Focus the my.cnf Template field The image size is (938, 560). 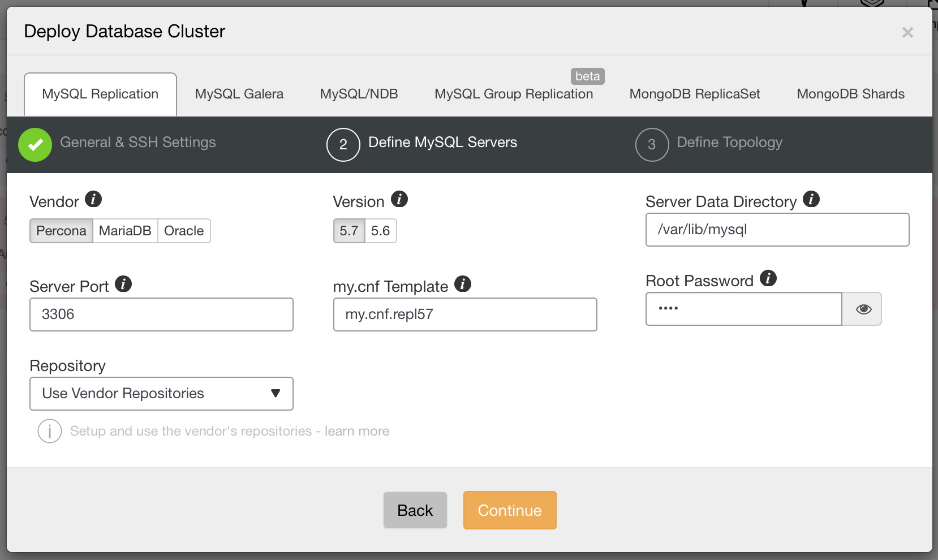tap(465, 315)
